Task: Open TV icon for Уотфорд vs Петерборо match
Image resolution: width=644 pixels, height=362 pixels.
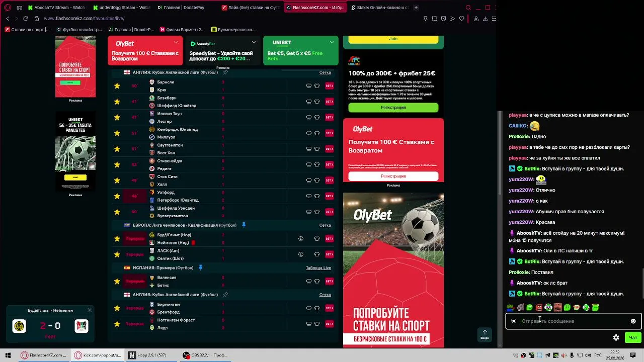Action: tap(309, 196)
